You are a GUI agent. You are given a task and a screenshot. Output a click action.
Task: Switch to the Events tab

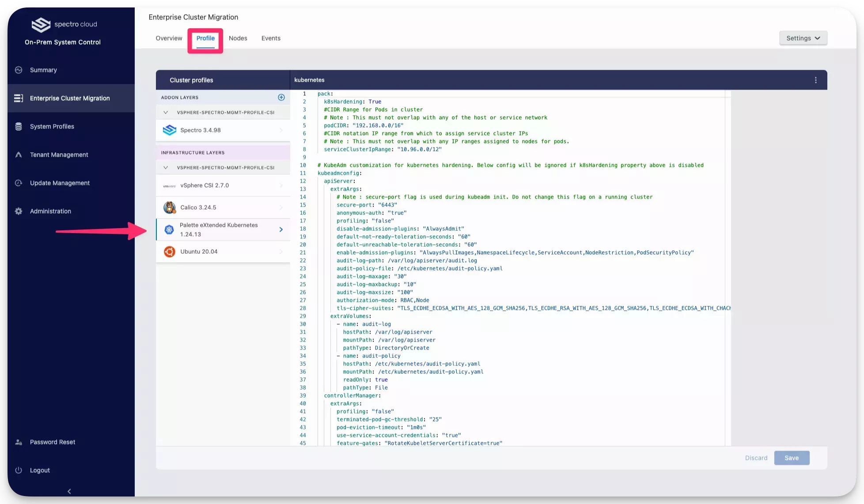pos(271,38)
